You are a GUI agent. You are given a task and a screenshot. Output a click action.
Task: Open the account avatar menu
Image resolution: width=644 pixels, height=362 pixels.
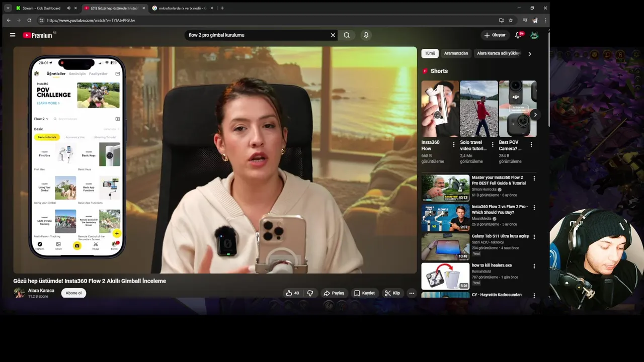534,35
